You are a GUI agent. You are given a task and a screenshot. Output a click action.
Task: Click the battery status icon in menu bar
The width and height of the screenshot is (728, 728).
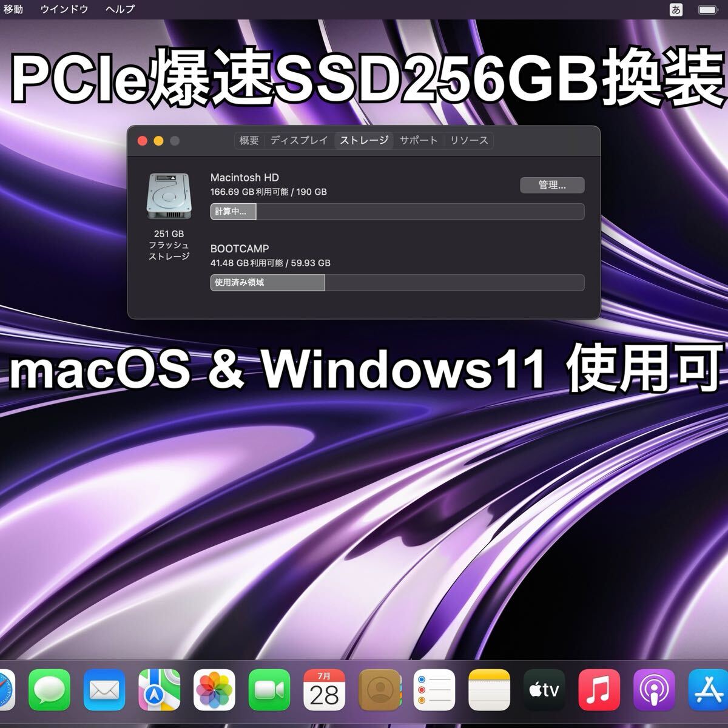pos(707,10)
